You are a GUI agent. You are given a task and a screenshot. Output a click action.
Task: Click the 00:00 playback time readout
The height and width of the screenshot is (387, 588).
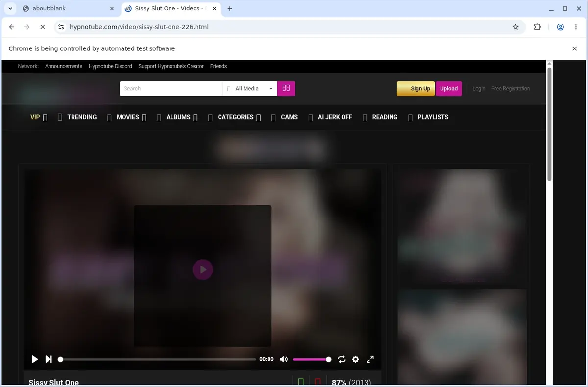(267, 359)
